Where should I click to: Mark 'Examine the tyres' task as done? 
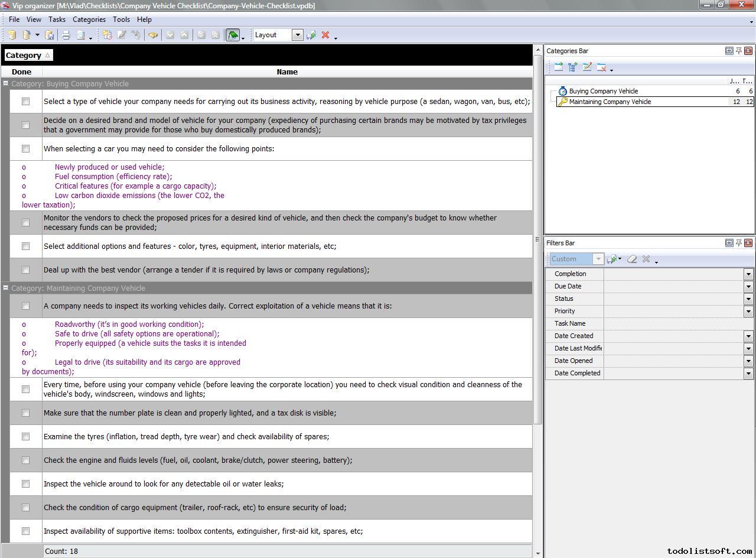25,437
